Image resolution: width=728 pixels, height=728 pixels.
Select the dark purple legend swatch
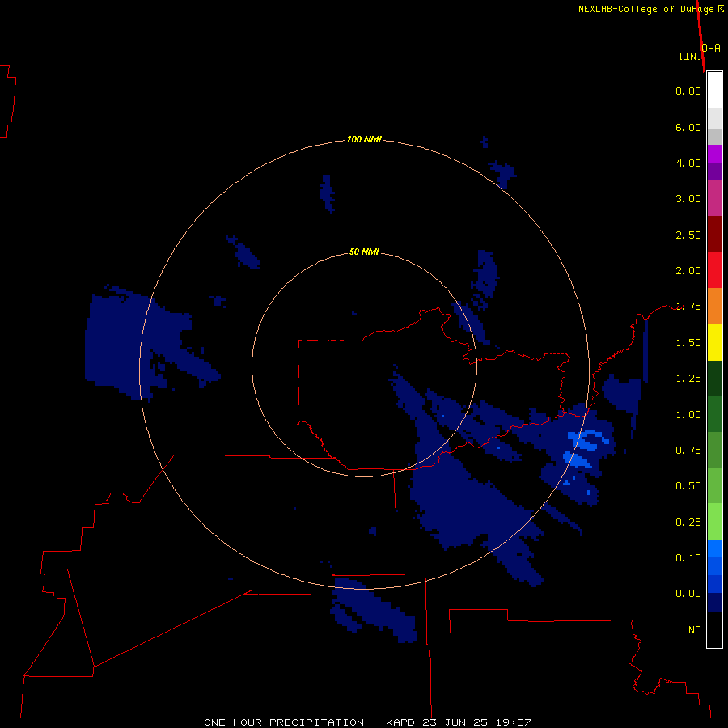coord(714,171)
